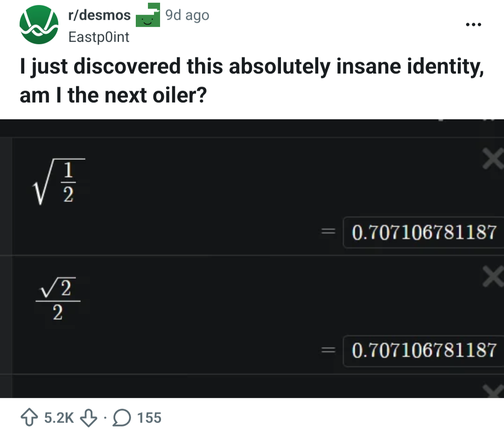Click the r/desmos subreddit name

99,15
